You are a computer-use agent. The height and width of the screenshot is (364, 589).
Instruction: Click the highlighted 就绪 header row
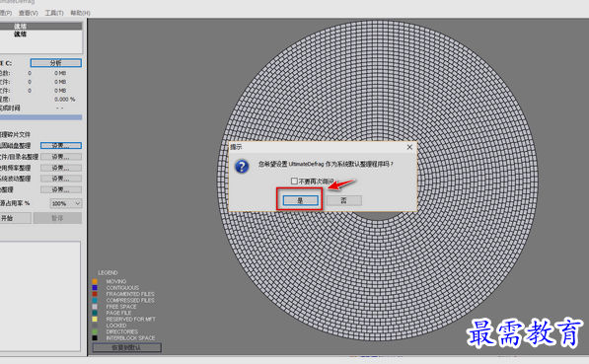pos(40,26)
